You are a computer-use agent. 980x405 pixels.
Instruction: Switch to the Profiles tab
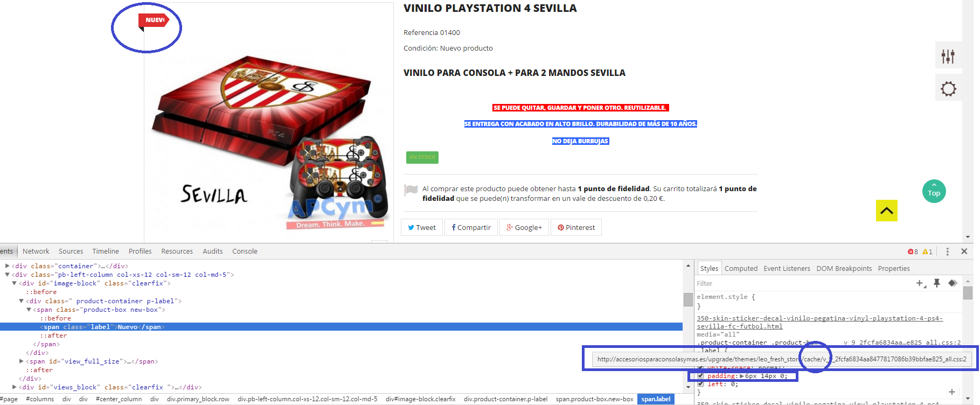(x=140, y=252)
